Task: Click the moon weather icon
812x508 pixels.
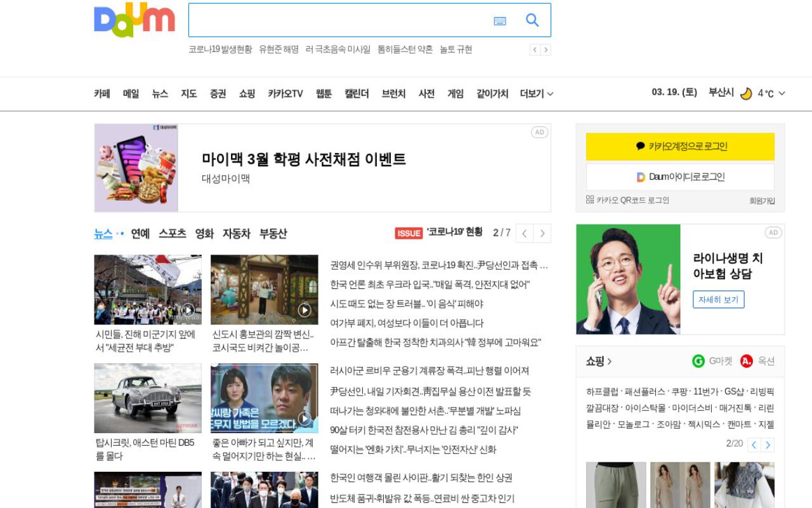Action: pyautogui.click(x=746, y=93)
